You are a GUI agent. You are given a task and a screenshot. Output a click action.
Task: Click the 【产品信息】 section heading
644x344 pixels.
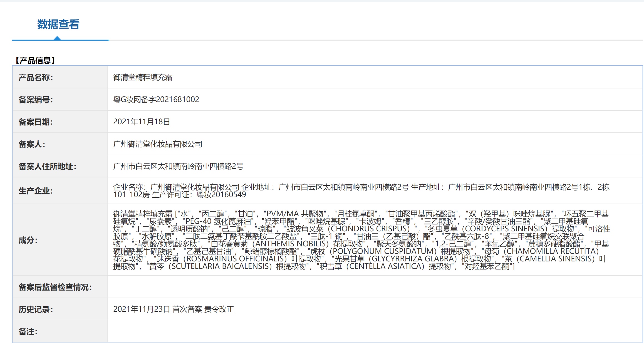point(35,60)
